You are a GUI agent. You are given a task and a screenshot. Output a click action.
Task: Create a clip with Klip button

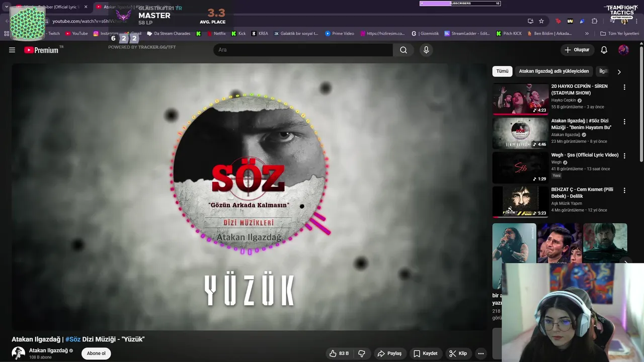(x=458, y=353)
